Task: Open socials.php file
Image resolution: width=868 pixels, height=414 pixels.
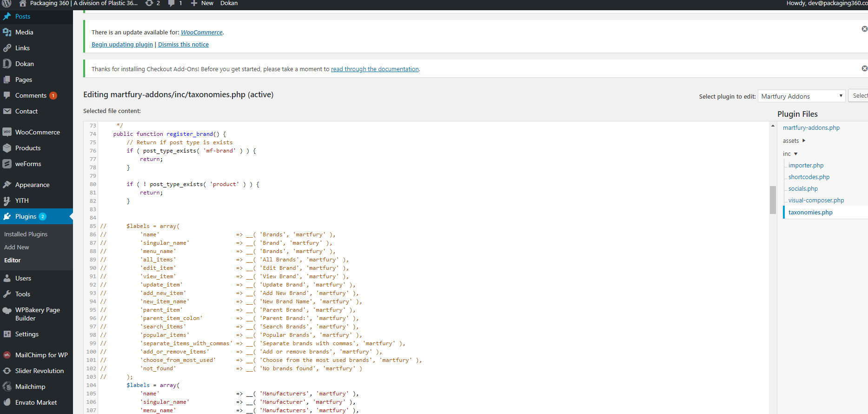Action: (803, 188)
